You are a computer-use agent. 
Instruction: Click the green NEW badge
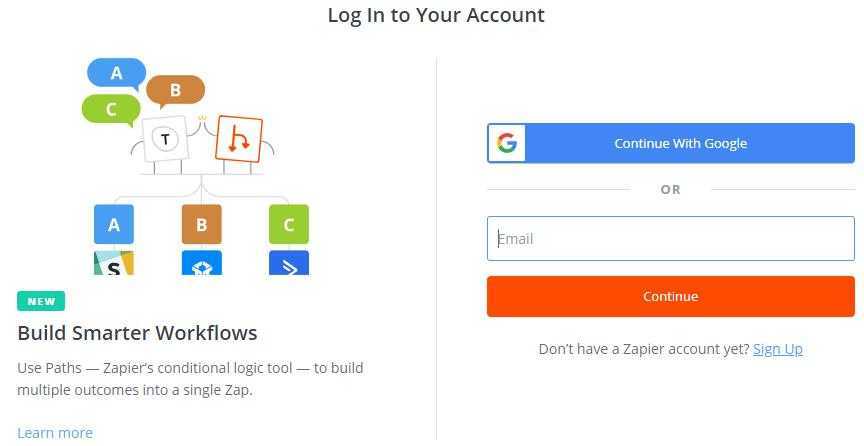41,302
